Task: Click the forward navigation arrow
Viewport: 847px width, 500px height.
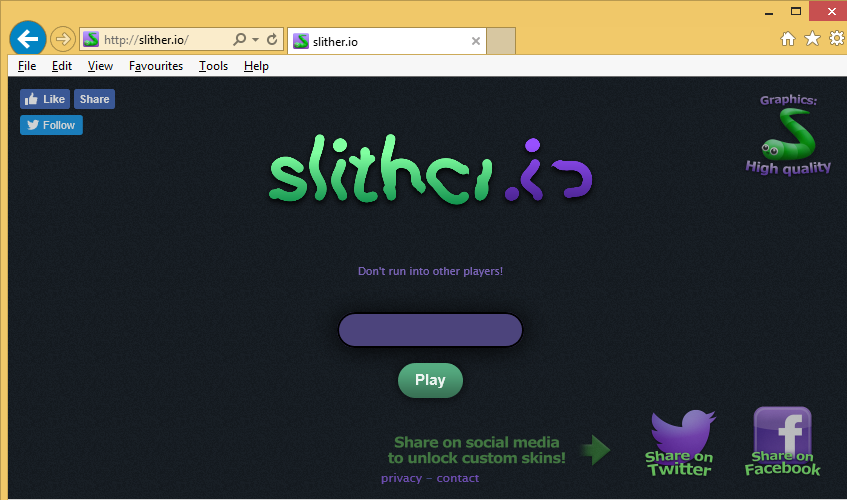Action: pyautogui.click(x=63, y=39)
